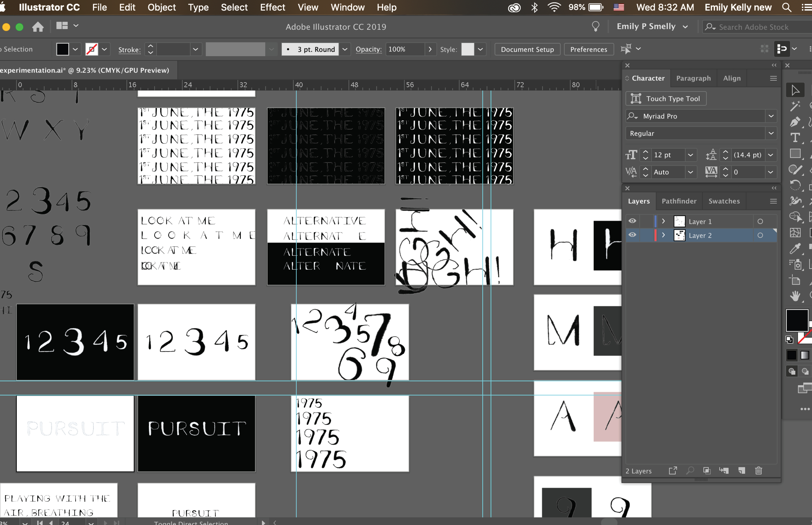
Task: Toggle visibility of Layer 1
Action: (632, 221)
